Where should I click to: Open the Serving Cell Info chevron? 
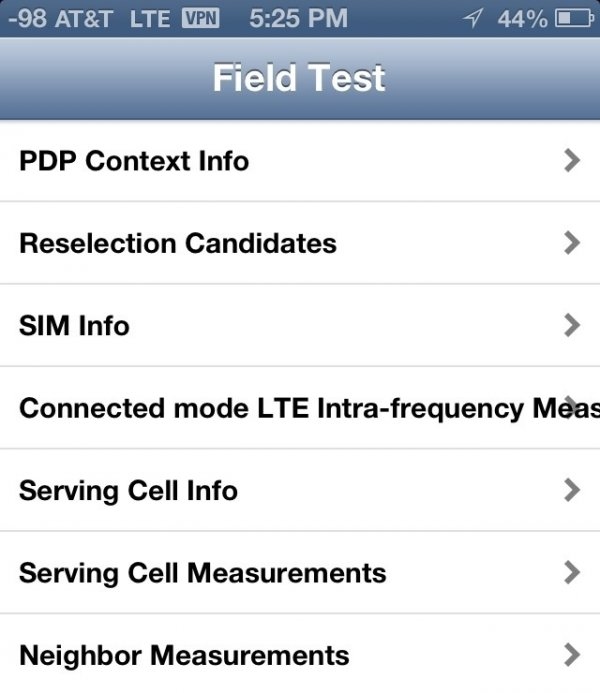click(571, 490)
